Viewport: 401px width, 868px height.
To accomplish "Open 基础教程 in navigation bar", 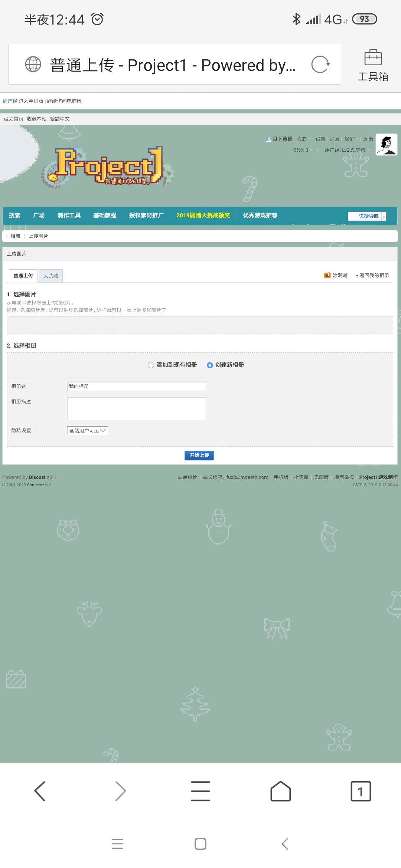I will tap(105, 216).
